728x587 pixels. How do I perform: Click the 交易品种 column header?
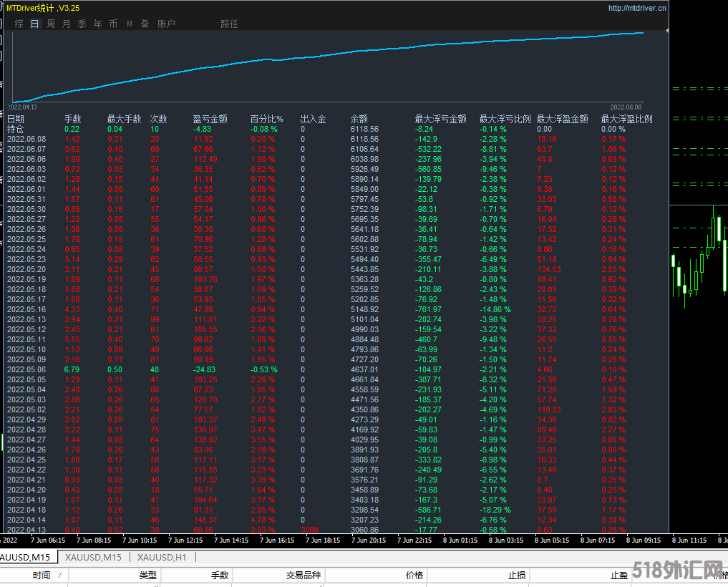[304, 575]
